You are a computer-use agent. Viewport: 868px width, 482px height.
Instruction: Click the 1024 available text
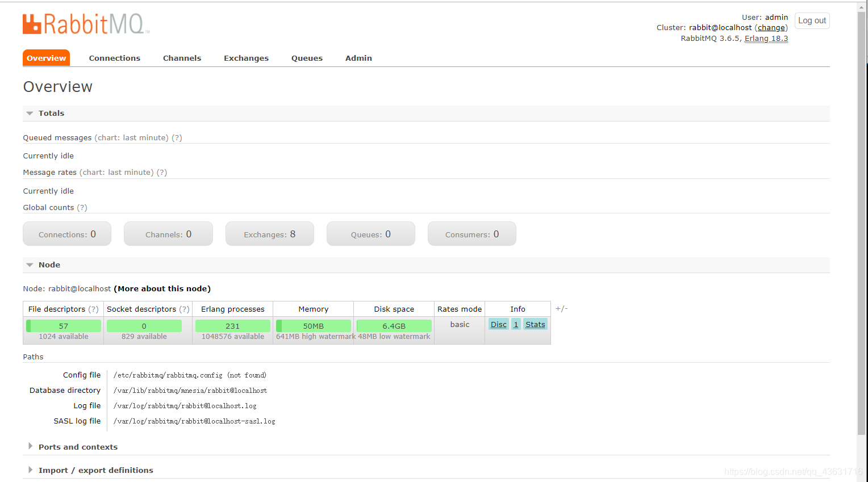click(x=64, y=336)
